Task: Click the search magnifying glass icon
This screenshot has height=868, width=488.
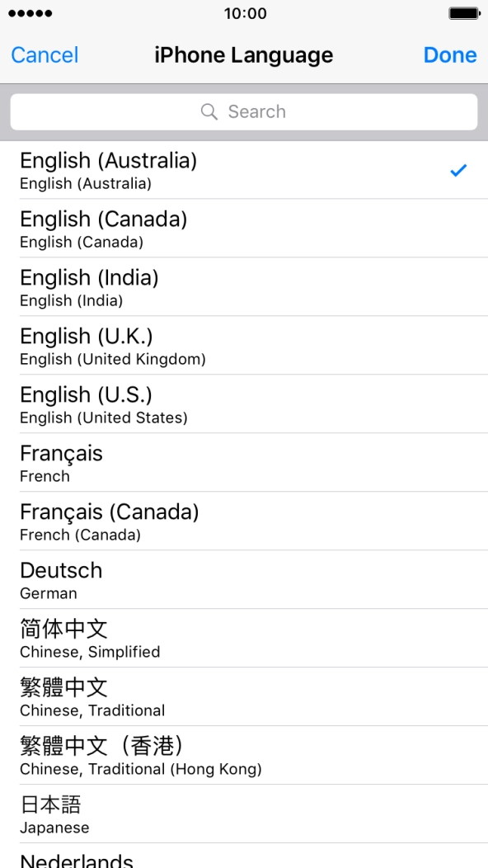Action: click(x=209, y=111)
